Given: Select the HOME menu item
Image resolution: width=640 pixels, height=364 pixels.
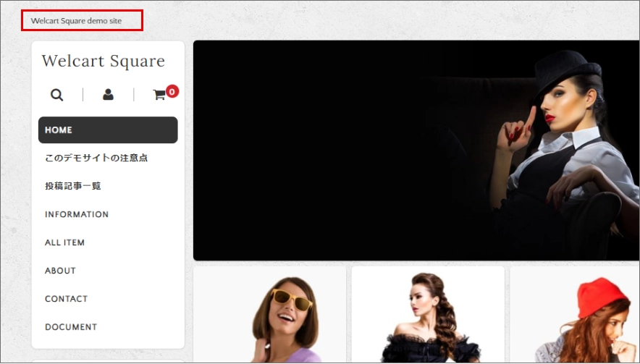Looking at the screenshot, I should (x=108, y=130).
